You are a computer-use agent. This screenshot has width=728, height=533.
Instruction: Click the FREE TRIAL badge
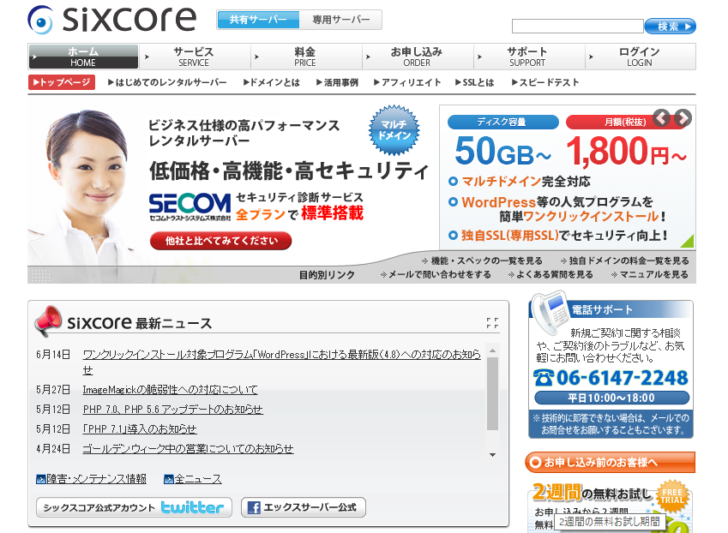672,496
